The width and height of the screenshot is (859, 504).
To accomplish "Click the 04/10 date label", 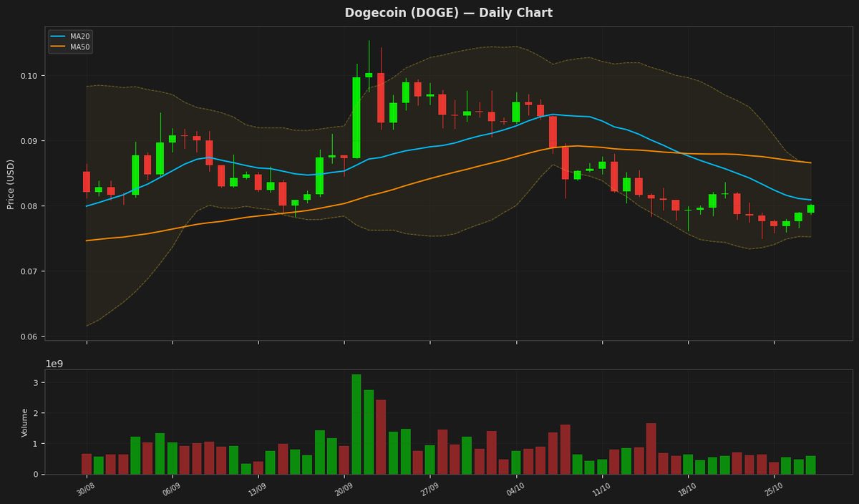I will point(515,489).
